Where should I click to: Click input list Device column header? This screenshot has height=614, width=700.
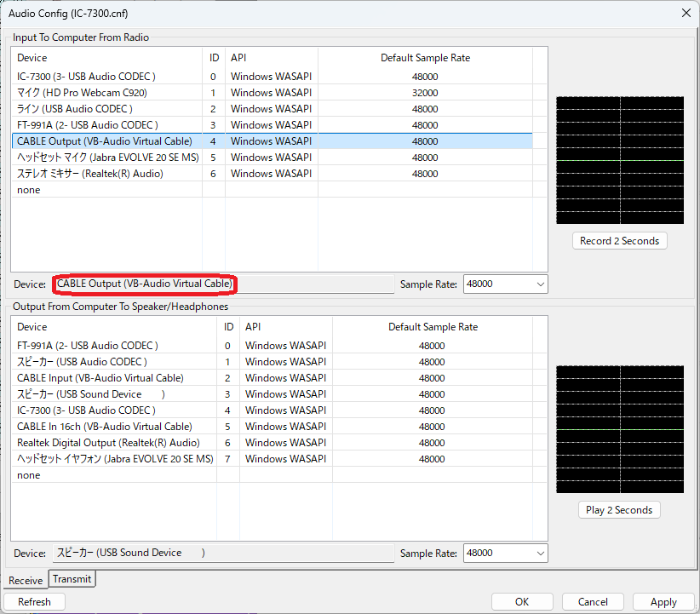107,58
